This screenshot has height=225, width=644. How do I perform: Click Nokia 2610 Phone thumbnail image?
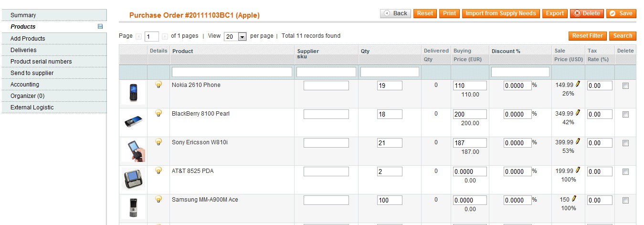pyautogui.click(x=133, y=93)
